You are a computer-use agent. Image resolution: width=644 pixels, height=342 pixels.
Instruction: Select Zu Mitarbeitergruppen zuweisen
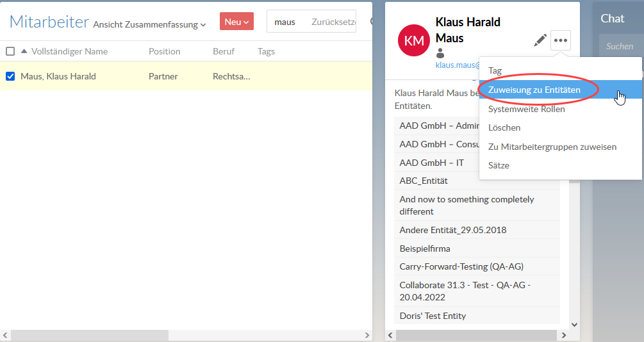tap(560, 147)
